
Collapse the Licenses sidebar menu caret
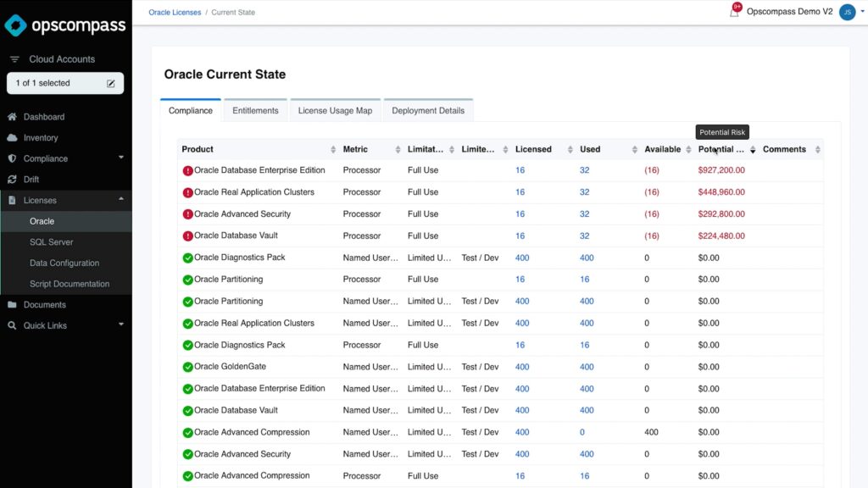(121, 199)
